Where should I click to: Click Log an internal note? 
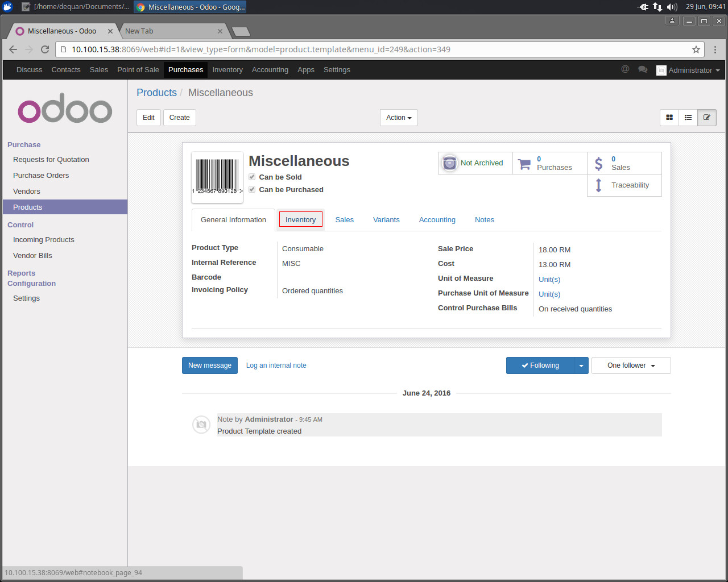tap(276, 365)
